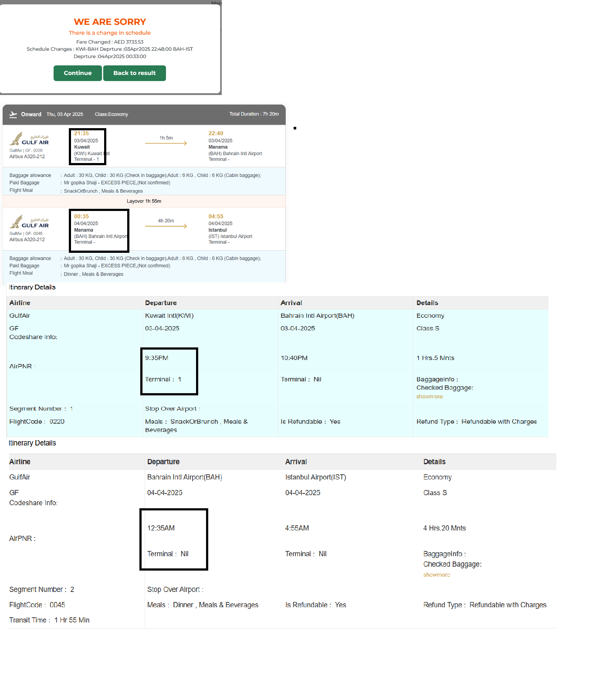
Task: Click the Total Duration 7h 20m label
Action: pos(254,114)
